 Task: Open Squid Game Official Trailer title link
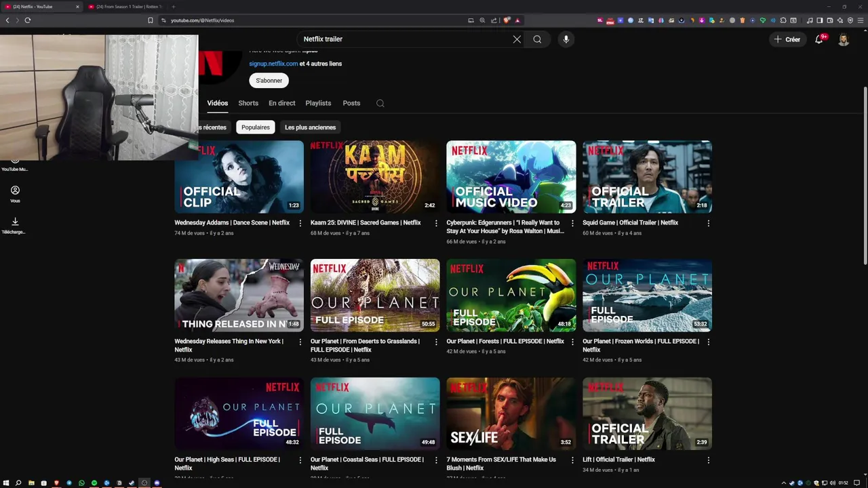pos(630,223)
